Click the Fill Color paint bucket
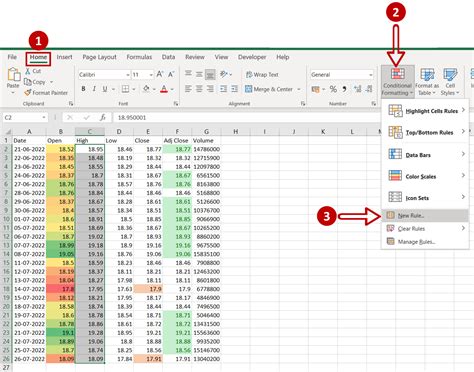The width and height of the screenshot is (474, 372). (x=146, y=89)
